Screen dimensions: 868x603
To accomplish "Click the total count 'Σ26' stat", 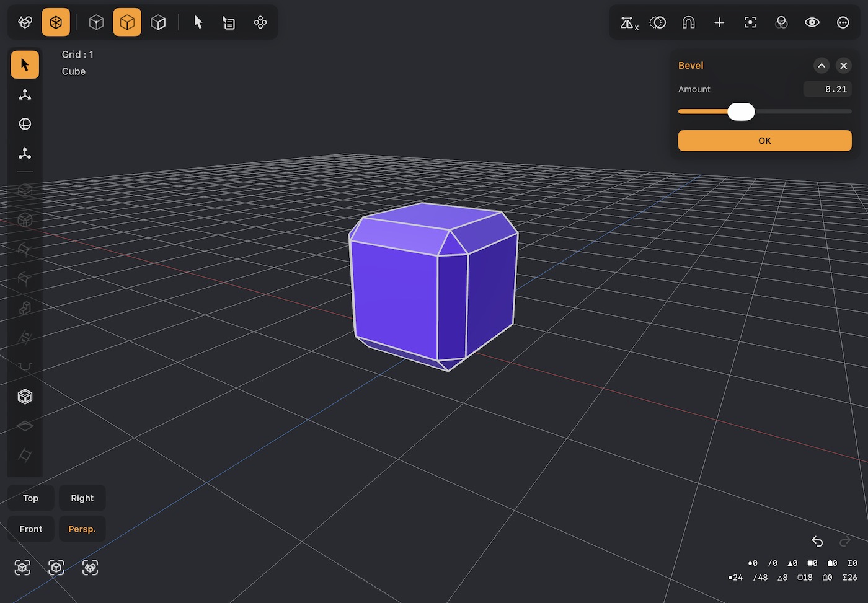I will pyautogui.click(x=850, y=578).
